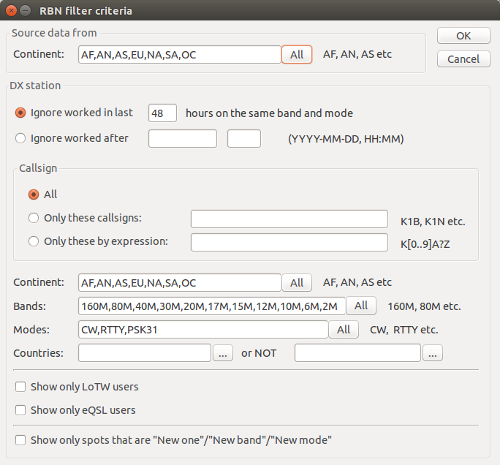The height and width of the screenshot is (465, 500).
Task: Select all bands with All button
Action: coord(361,306)
